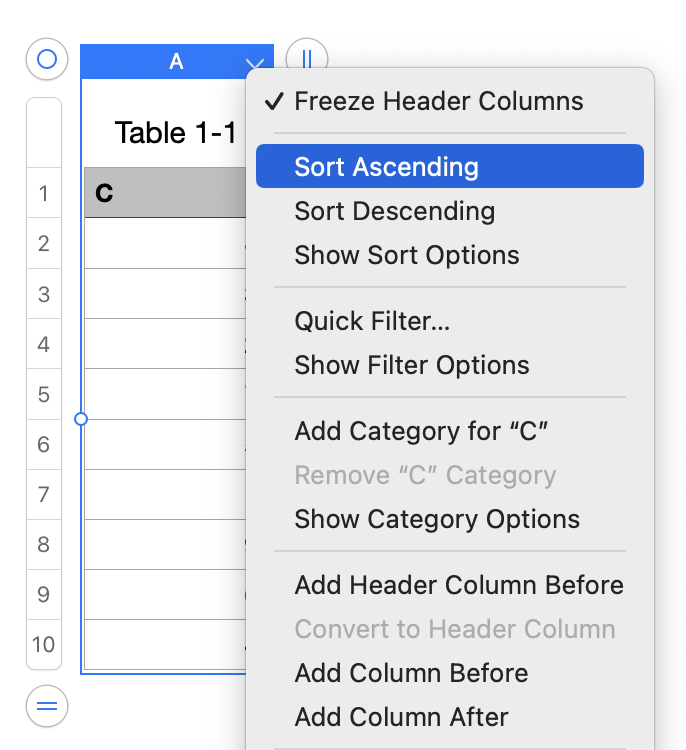Choose Add Category for "C"
The height and width of the screenshot is (750, 686).
(x=422, y=431)
